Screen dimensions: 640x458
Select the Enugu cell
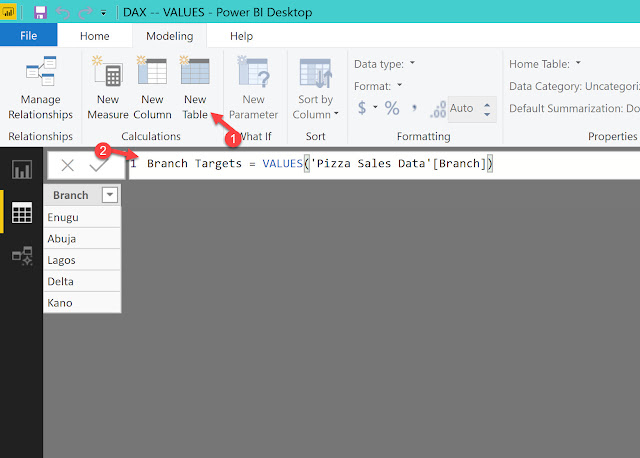tap(82, 217)
